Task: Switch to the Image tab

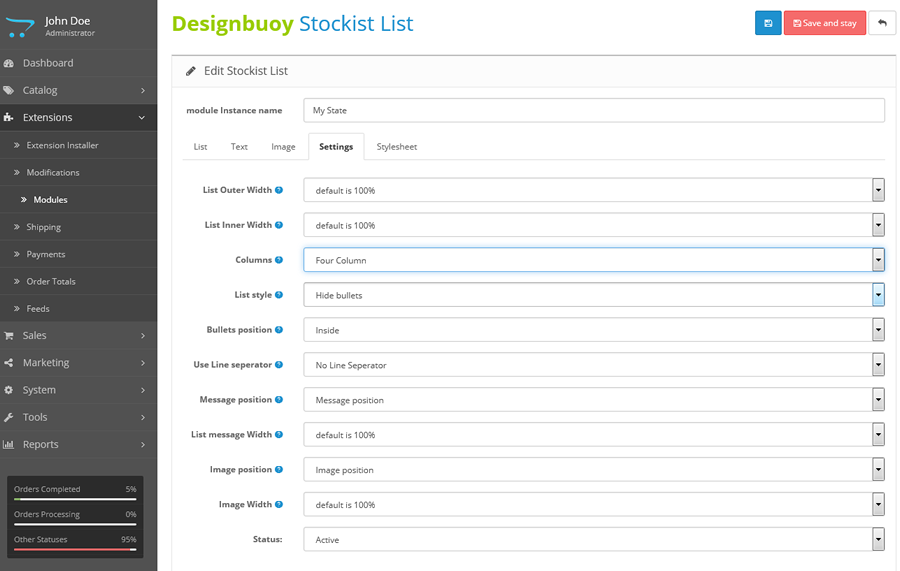Action: click(283, 147)
